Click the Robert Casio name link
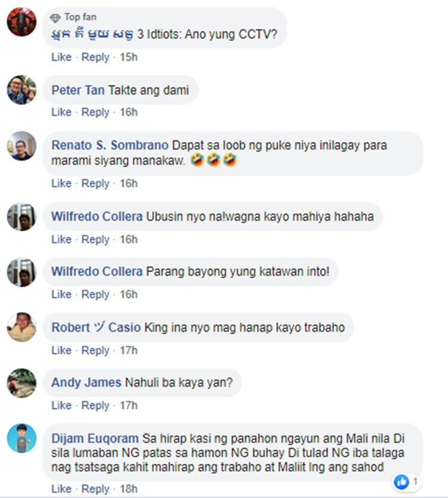Viewport: 448px width, 498px height. (x=96, y=327)
